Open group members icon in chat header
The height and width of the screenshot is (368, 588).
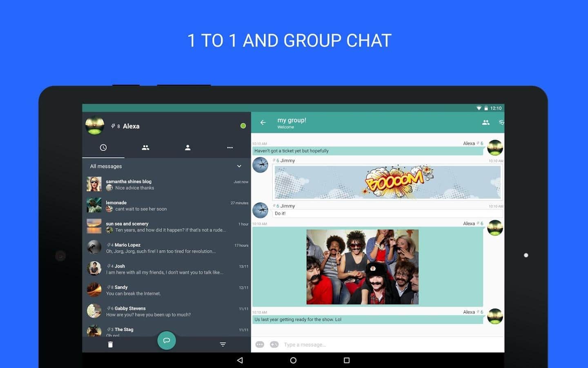coord(486,123)
